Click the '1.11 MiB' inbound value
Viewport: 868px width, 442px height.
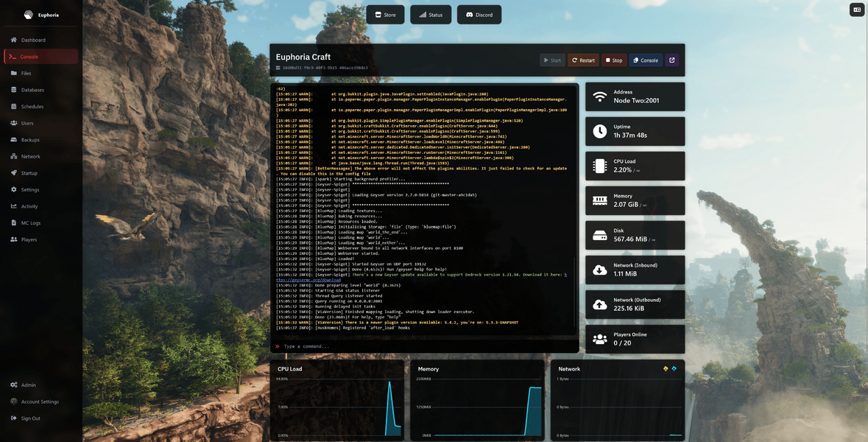625,273
